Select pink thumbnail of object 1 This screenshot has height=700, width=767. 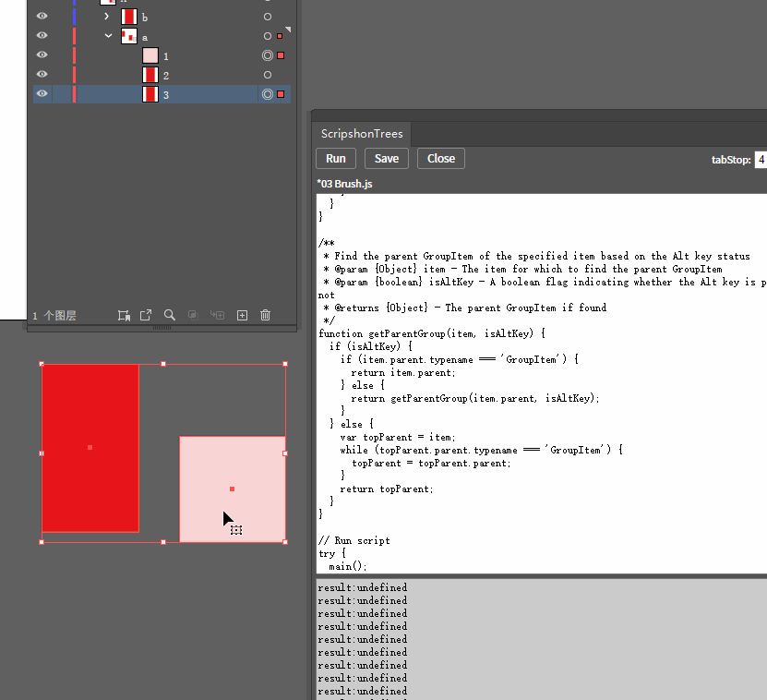pyautogui.click(x=150, y=55)
